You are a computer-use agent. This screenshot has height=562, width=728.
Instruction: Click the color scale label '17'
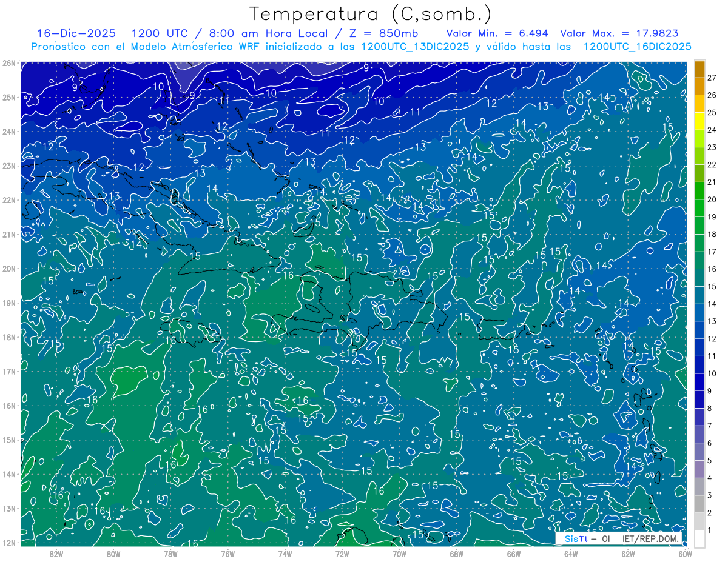click(x=712, y=252)
